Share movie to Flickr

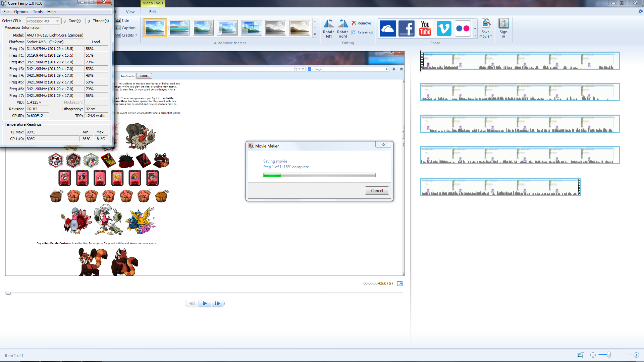[463, 28]
